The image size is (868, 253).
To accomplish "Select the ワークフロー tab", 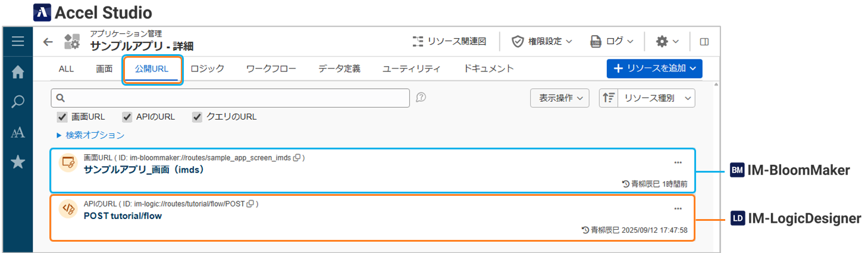I will (x=271, y=69).
